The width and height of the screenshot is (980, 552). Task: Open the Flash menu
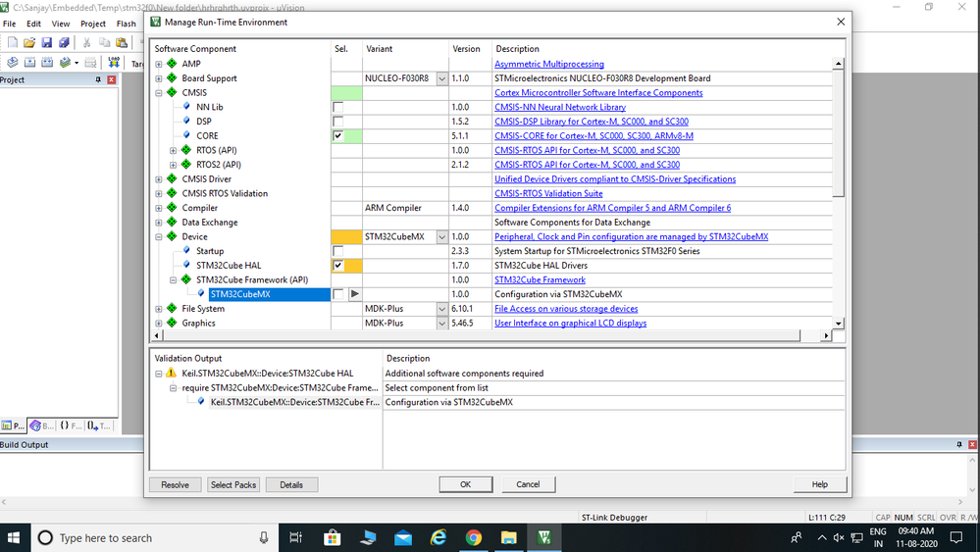tap(127, 24)
